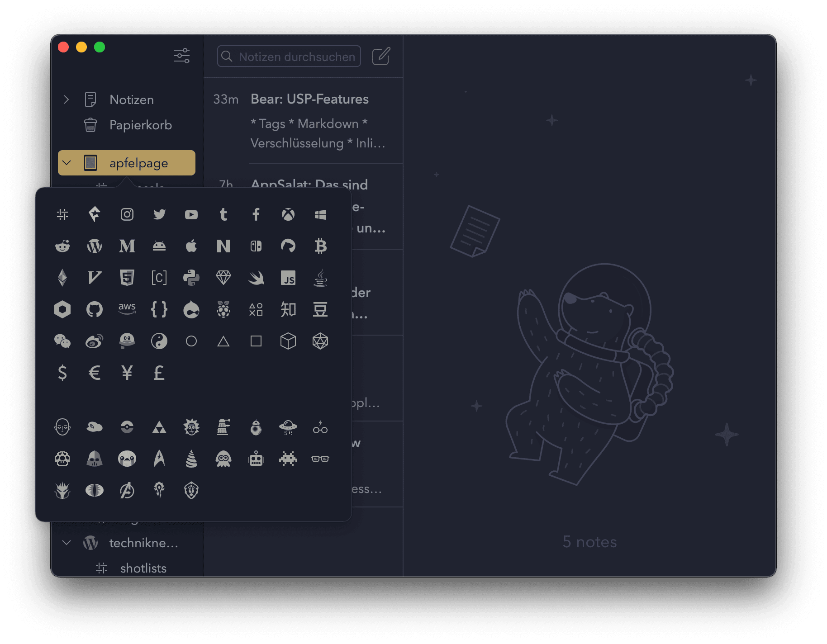This screenshot has height=644, width=827.
Task: Open Papierkorb in the sidebar
Action: (140, 125)
